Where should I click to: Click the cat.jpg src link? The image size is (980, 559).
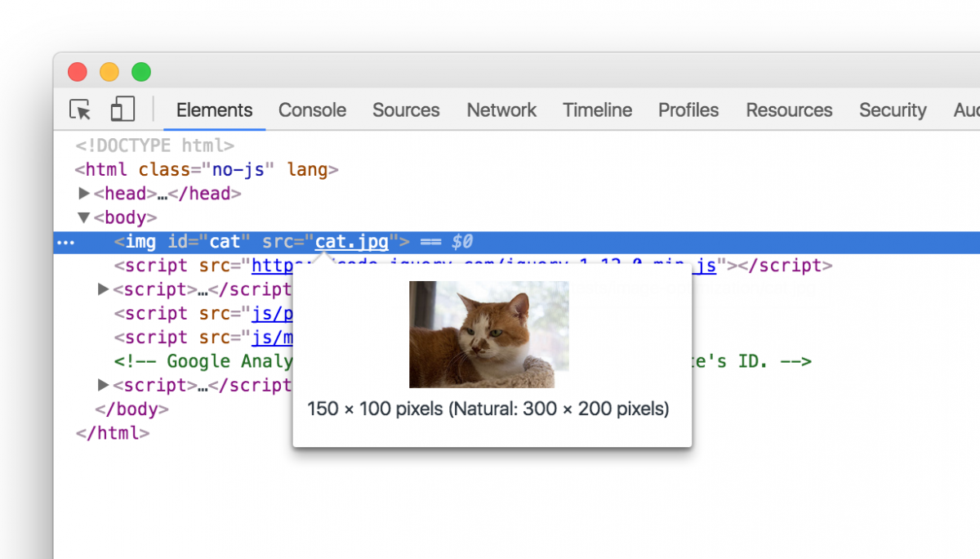[x=352, y=242]
